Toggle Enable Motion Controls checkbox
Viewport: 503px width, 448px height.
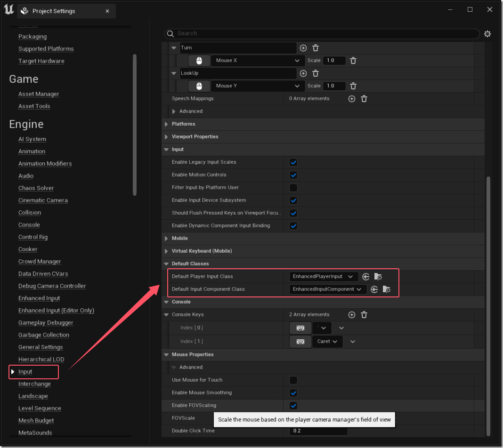coord(293,175)
